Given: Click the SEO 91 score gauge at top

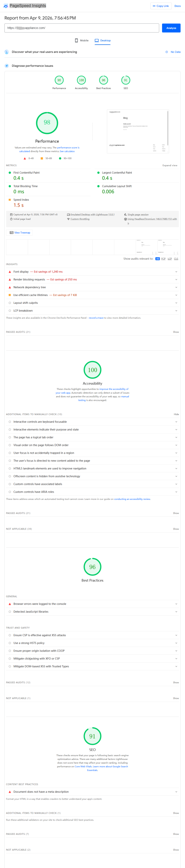Looking at the screenshot, I should 126,80.
